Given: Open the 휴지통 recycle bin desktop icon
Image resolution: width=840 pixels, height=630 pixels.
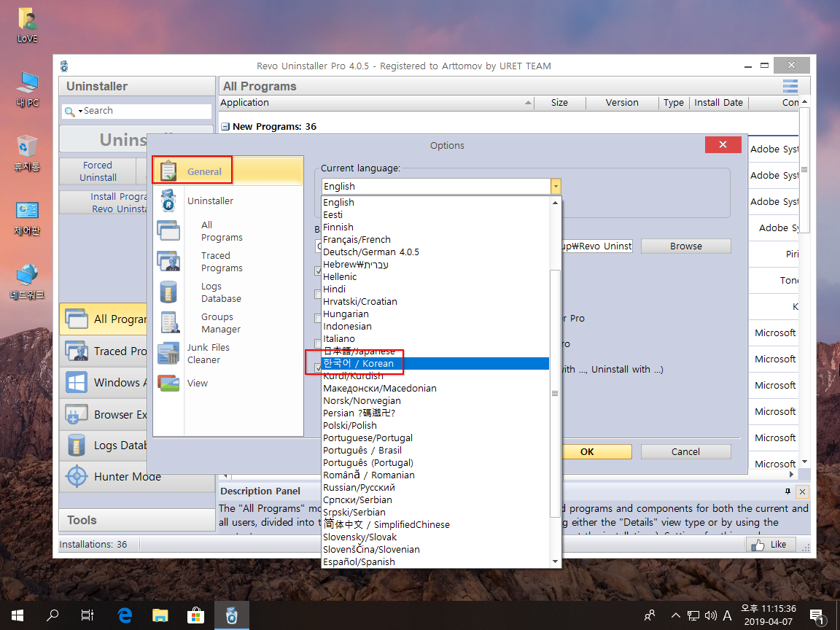Looking at the screenshot, I should [x=27, y=152].
